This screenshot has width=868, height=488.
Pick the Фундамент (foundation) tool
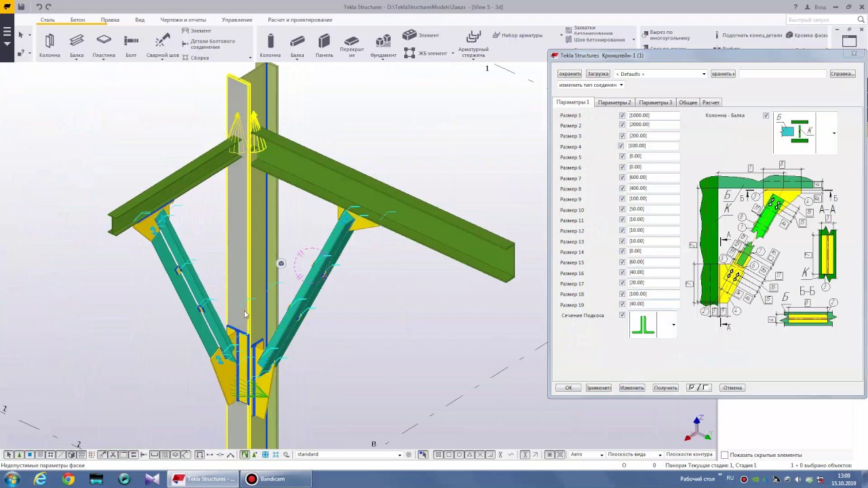[383, 45]
